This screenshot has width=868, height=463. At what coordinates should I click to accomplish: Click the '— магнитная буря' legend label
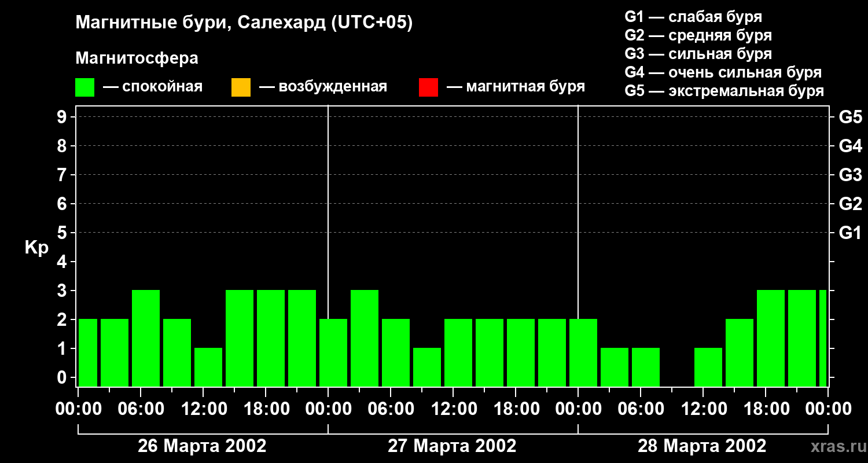(x=516, y=87)
